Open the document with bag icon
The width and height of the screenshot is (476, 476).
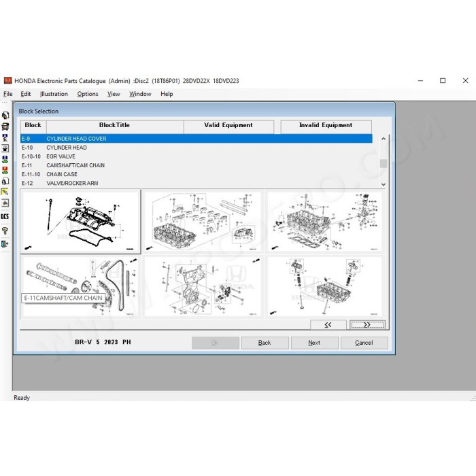click(x=5, y=181)
